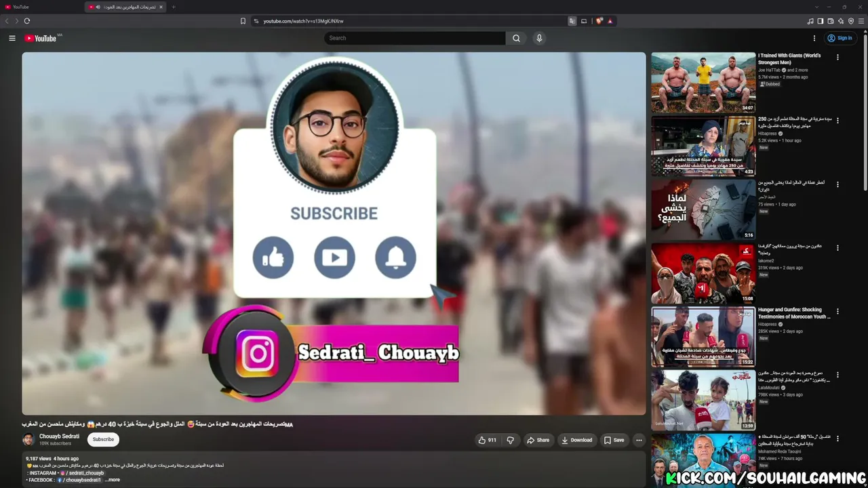
Task: Start voice search with microphone icon
Action: pyautogui.click(x=539, y=38)
